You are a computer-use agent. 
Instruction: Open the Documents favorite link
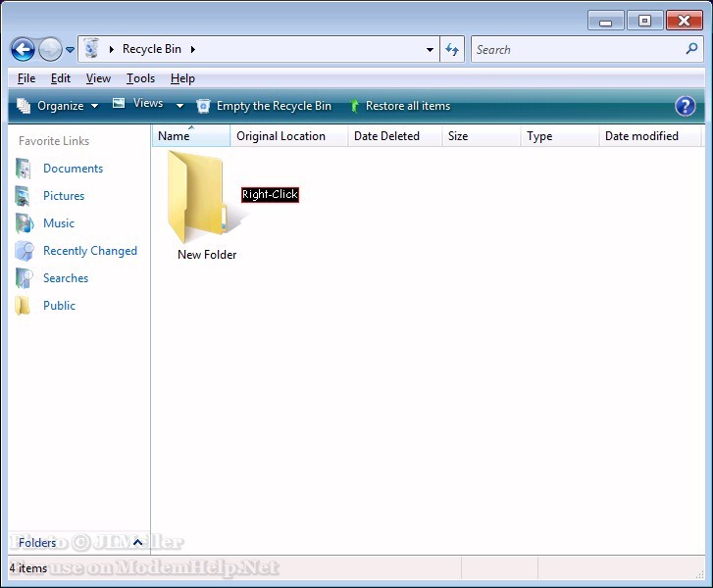coord(74,169)
